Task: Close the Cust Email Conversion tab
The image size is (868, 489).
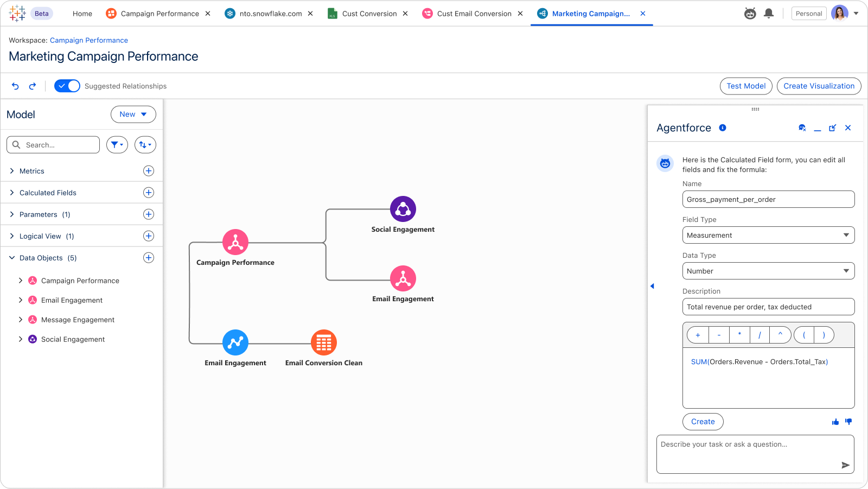Action: tap(520, 14)
